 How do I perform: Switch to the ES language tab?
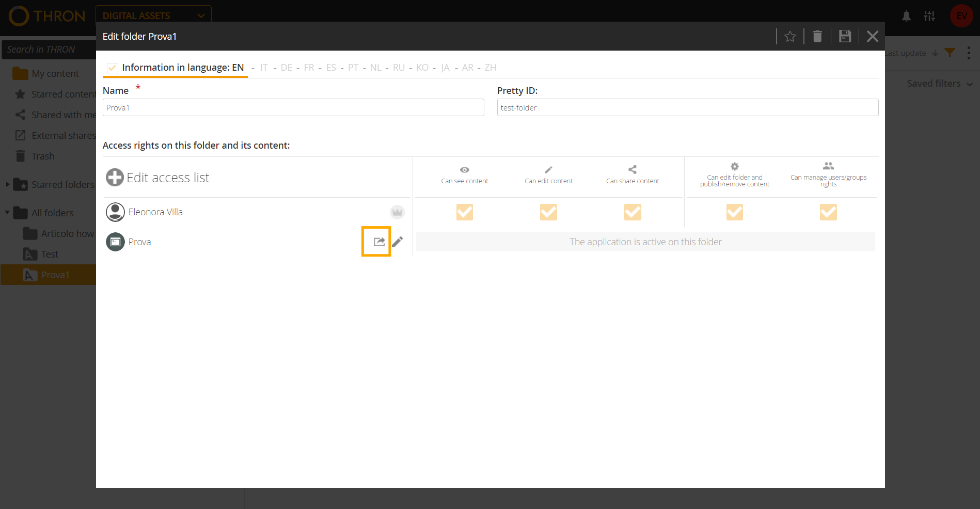click(331, 68)
